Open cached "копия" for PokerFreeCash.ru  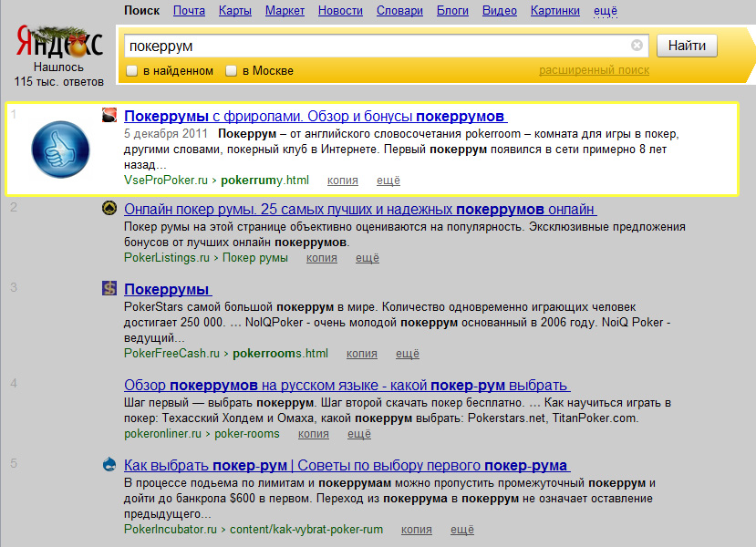coord(362,354)
